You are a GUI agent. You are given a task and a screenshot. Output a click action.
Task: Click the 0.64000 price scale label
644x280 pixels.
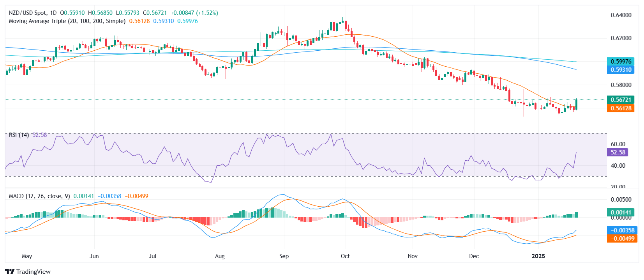click(x=621, y=15)
